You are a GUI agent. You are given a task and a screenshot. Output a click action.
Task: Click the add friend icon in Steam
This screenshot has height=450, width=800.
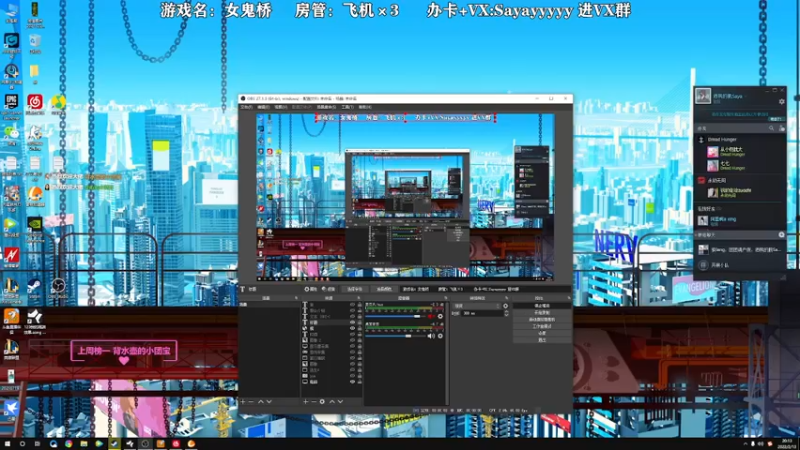[782, 129]
